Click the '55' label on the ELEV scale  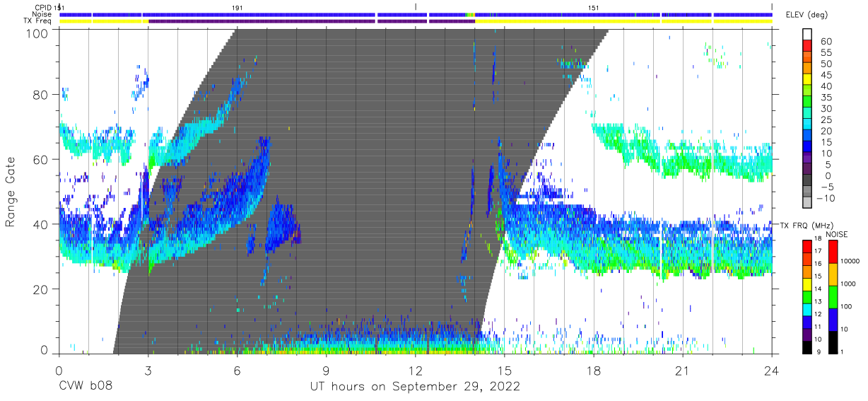click(825, 53)
